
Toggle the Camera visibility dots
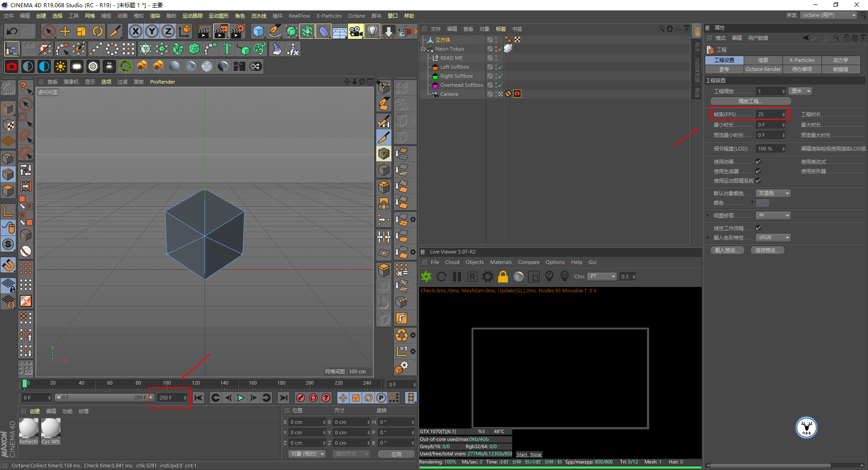[x=496, y=94]
